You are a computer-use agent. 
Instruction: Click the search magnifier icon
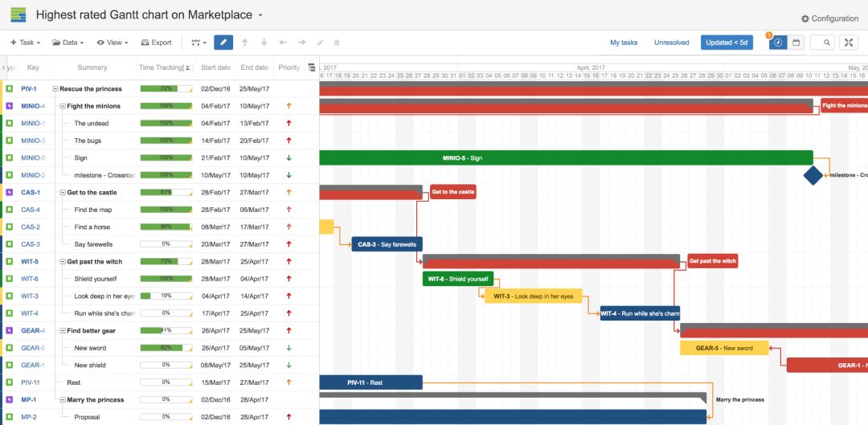[827, 43]
